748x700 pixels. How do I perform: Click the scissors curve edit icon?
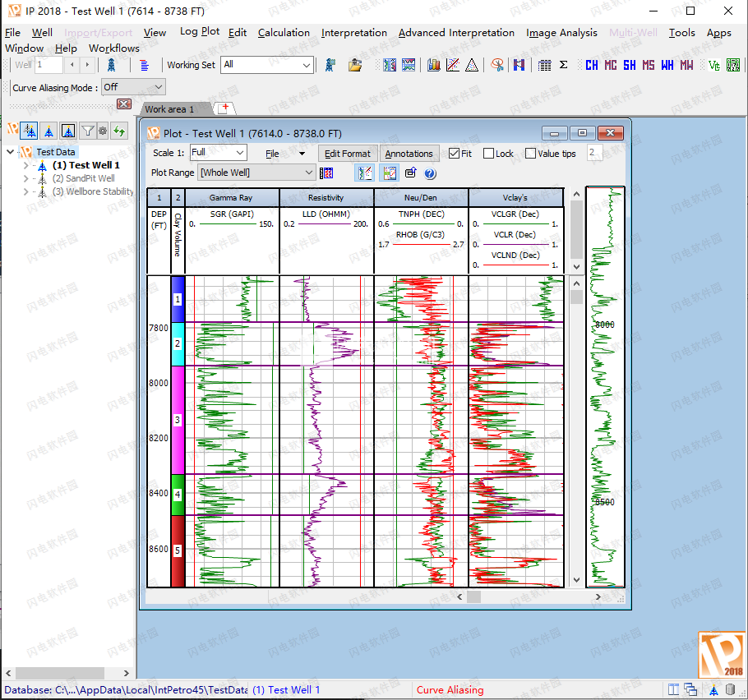coord(497,65)
